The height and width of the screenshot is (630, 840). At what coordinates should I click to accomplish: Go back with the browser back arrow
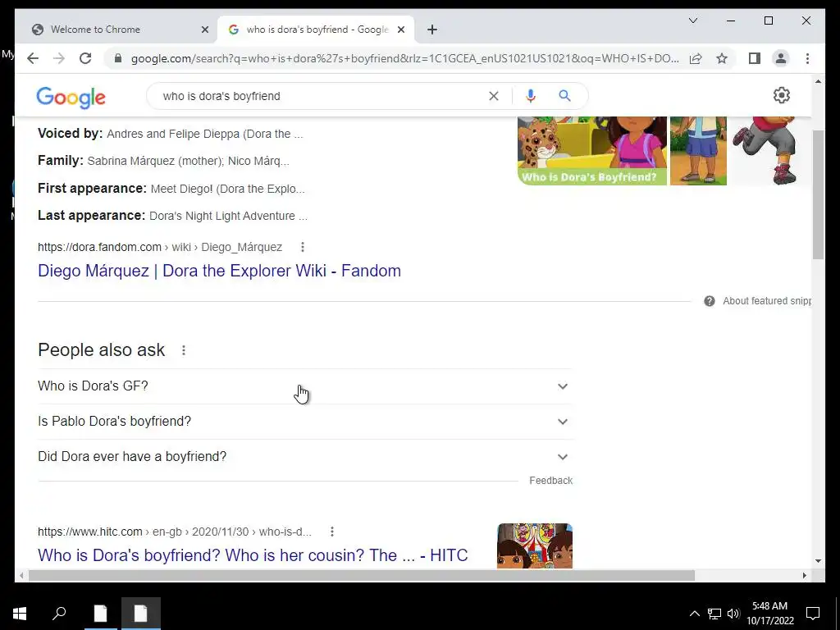(x=33, y=58)
